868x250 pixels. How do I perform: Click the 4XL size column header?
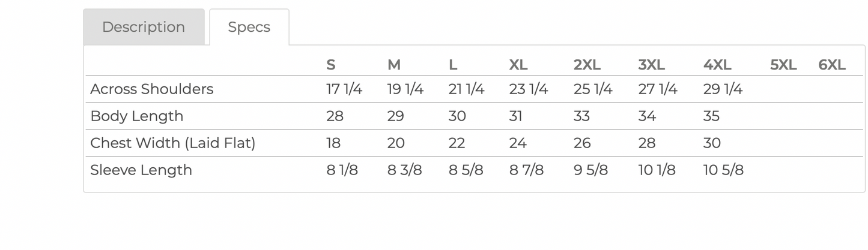pyautogui.click(x=717, y=65)
